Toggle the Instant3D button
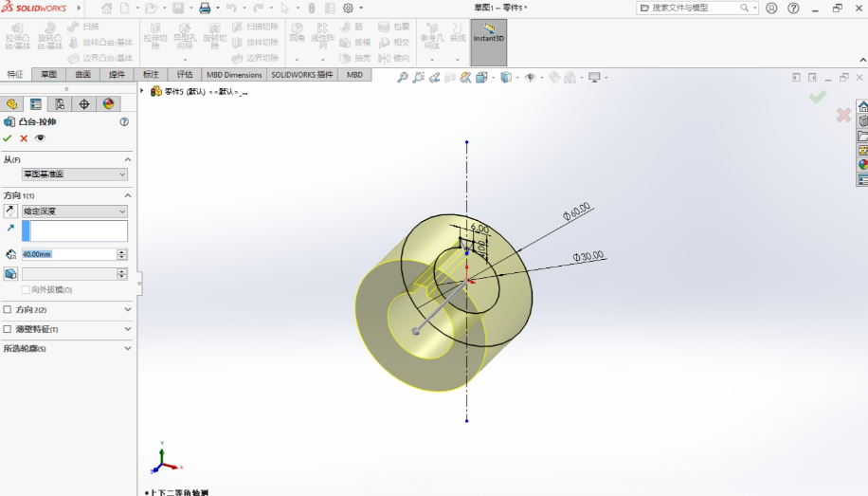 pos(488,42)
